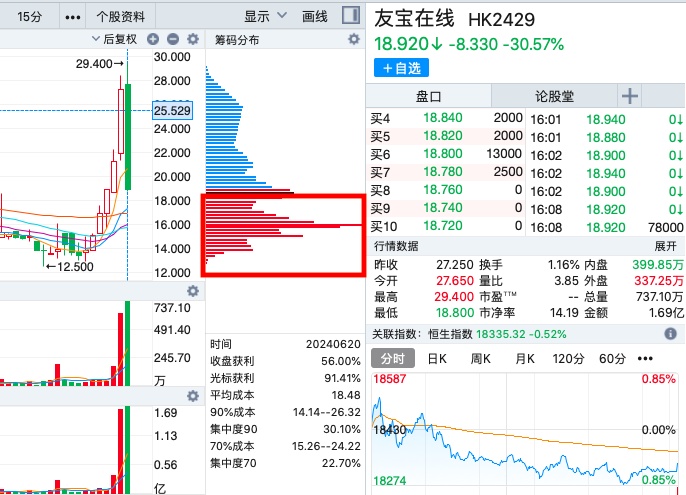Open more options ellipsis beside 15分

point(73,17)
